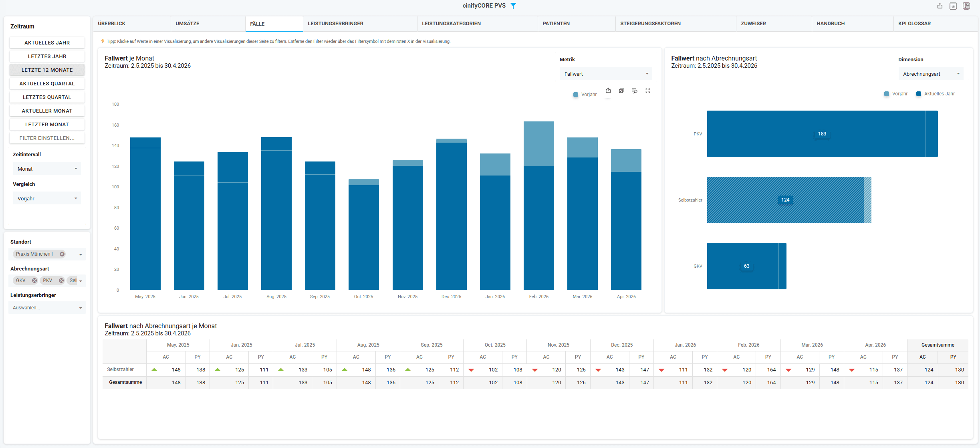Switch to the UMSÄTZE tab
980x448 pixels.
point(188,24)
